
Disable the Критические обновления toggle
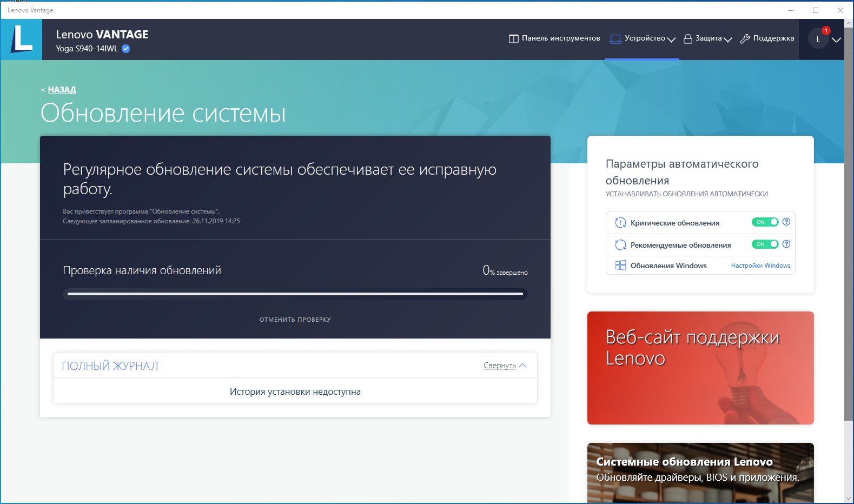(x=765, y=222)
